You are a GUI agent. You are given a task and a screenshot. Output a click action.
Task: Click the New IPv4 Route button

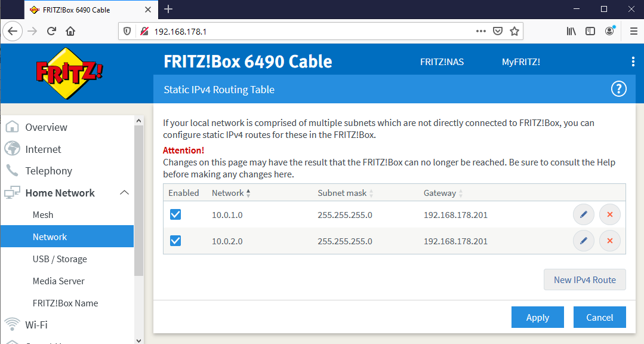[x=584, y=279]
